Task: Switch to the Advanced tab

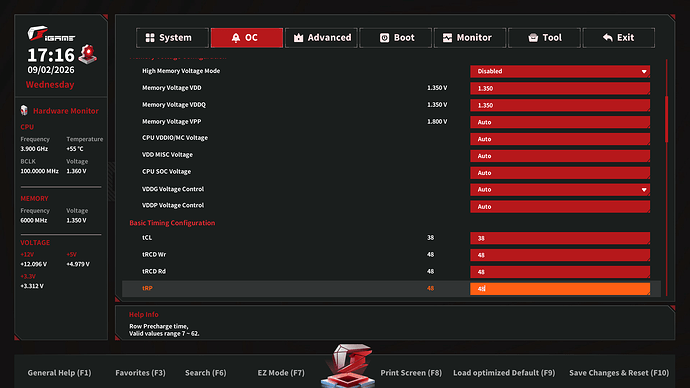Action: 321,38
